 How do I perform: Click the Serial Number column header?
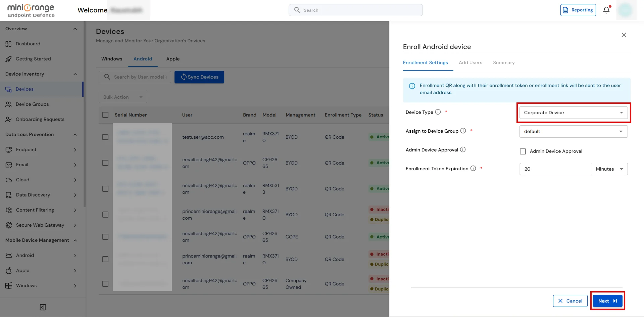[131, 115]
